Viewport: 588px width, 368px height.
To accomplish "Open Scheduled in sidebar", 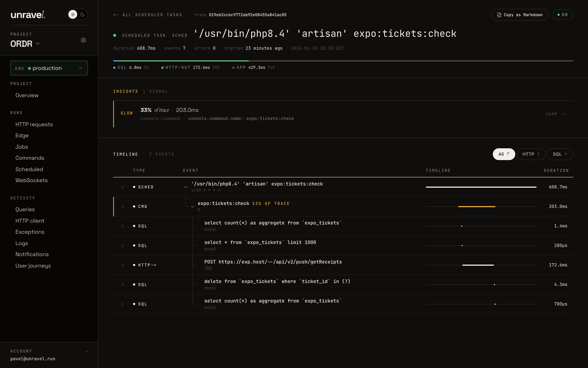I will (x=29, y=169).
